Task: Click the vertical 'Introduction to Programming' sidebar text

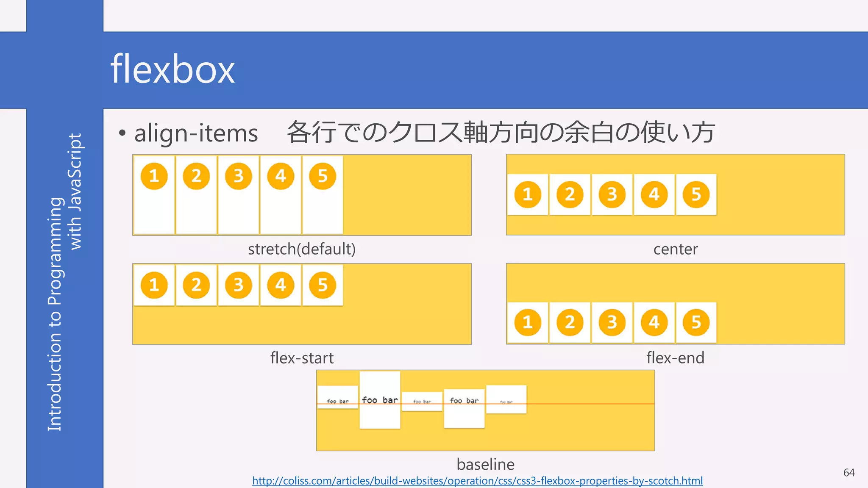Action: click(x=55, y=314)
